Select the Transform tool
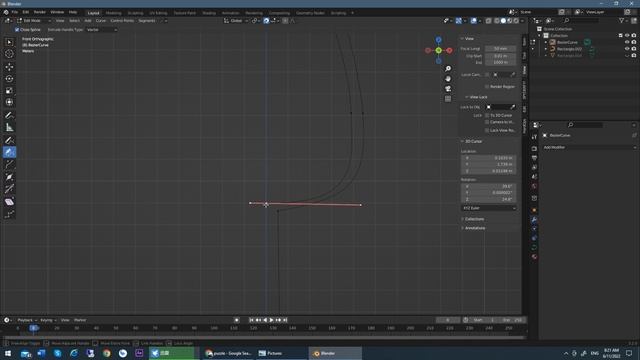 coord(9,102)
